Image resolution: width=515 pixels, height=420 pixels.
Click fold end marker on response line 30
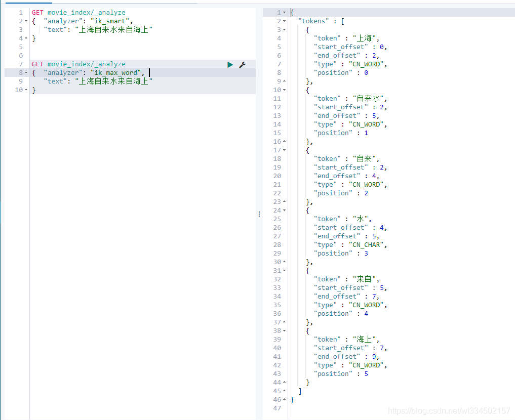coord(285,262)
